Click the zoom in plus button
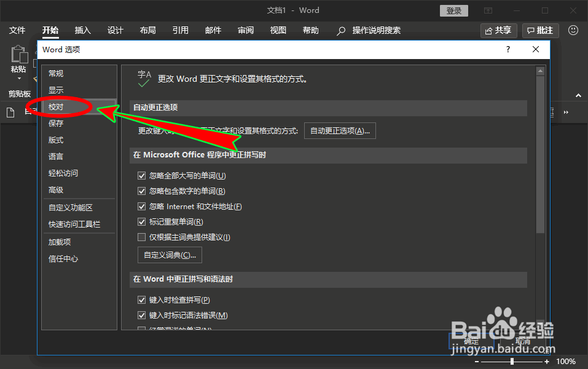Viewport: 588px width, 369px height. [547, 362]
